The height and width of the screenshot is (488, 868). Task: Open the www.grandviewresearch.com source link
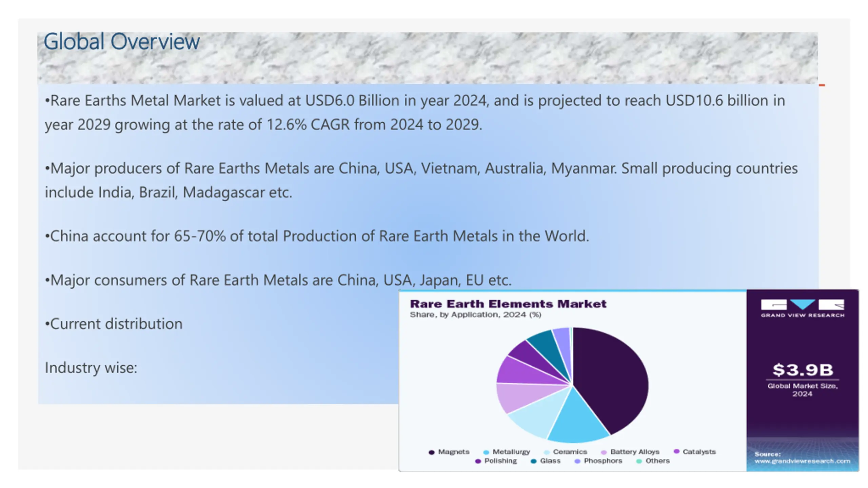click(802, 461)
